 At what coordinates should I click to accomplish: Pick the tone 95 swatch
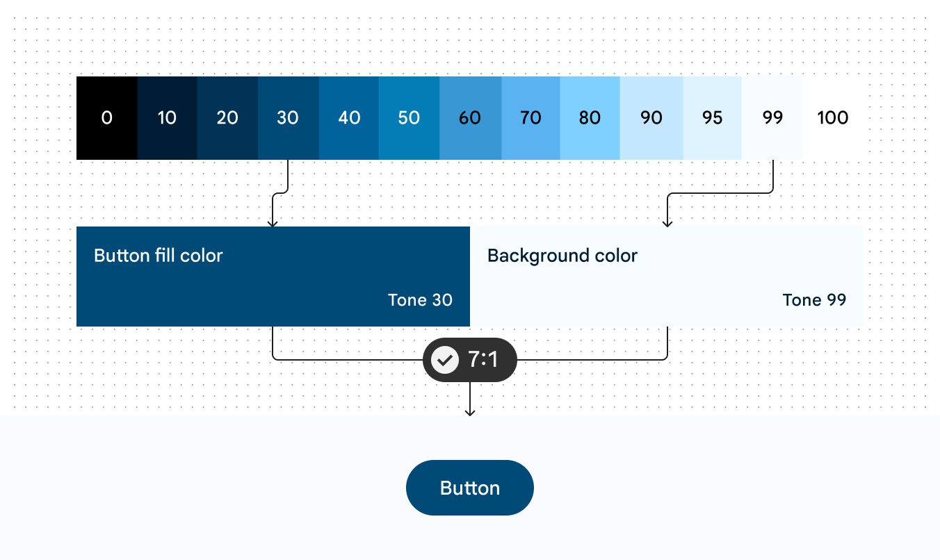713,118
